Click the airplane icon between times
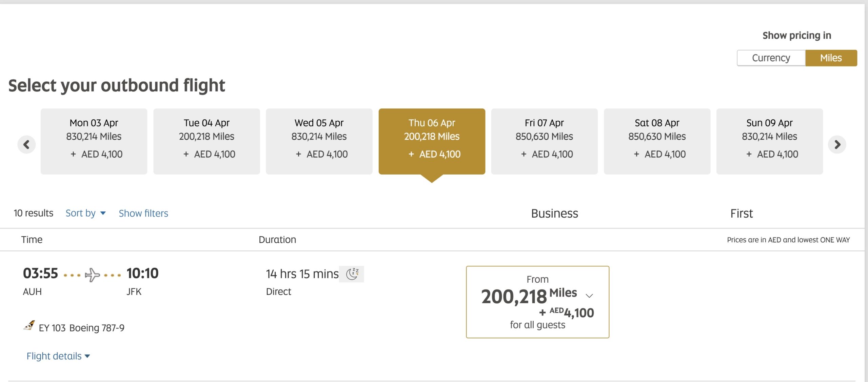868x382 pixels. point(92,275)
